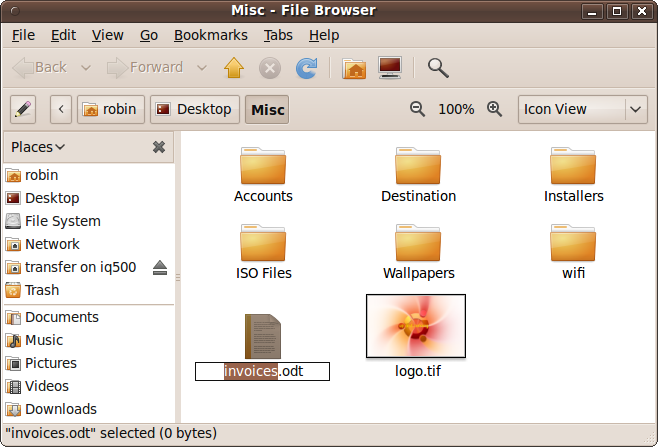Screen dimensions: 658x447
Task: Select the invoices.odt document icon
Action: [263, 337]
